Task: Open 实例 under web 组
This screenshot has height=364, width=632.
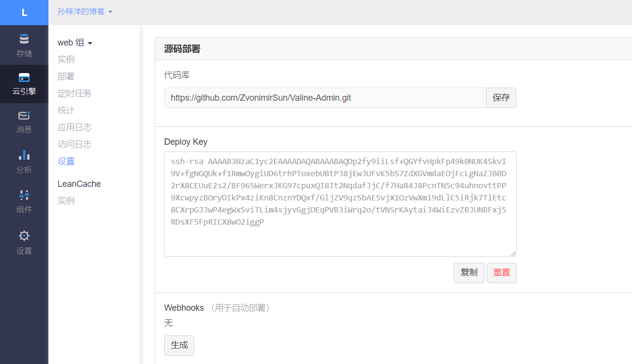Action: [x=66, y=60]
